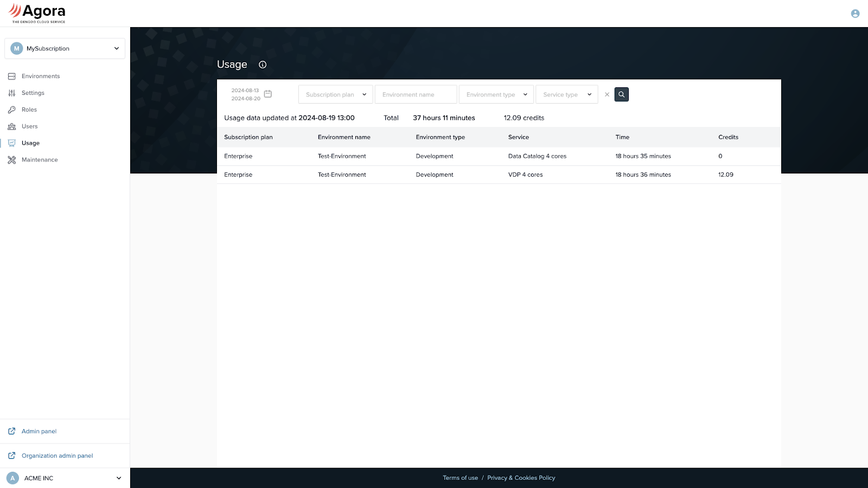Click total 37 hours 11 minutes
The height and width of the screenshot is (488, 868).
[444, 118]
